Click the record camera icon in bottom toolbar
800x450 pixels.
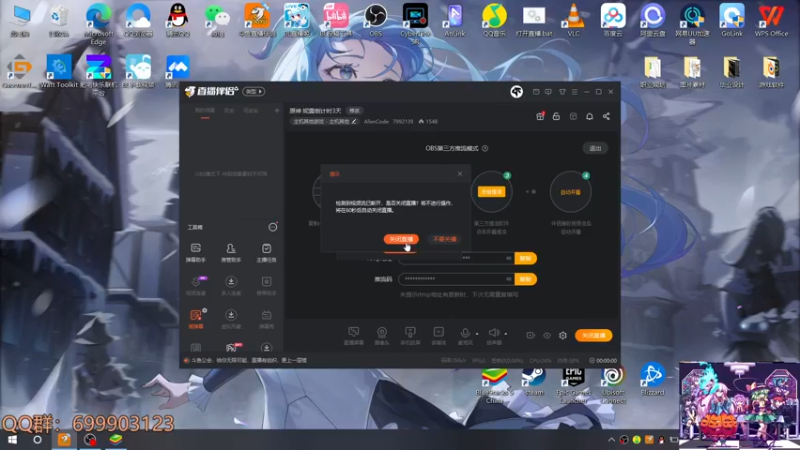(x=531, y=335)
